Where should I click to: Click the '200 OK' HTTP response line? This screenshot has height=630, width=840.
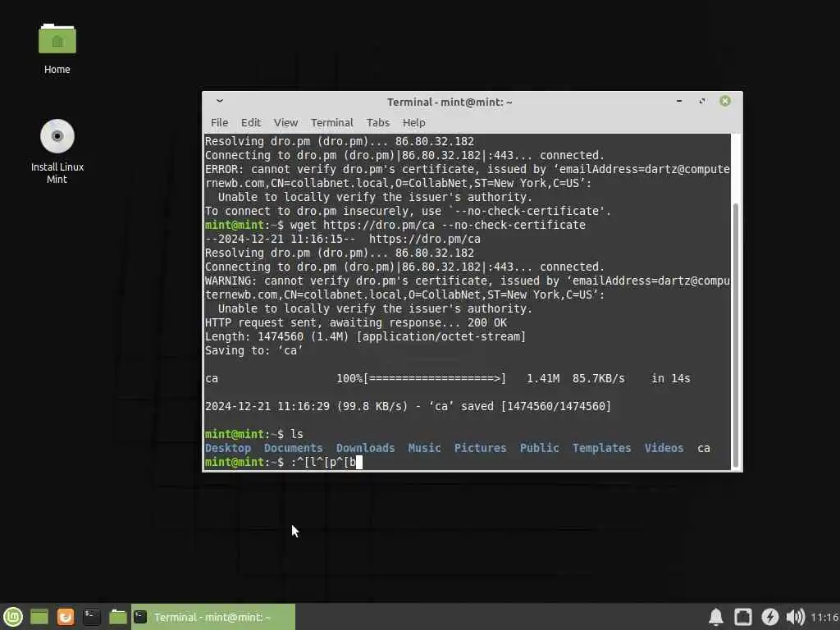coord(356,322)
